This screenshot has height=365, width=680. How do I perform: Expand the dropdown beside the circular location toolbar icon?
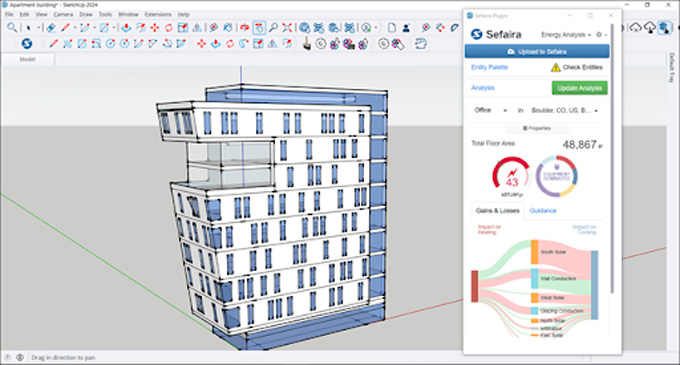point(376,28)
